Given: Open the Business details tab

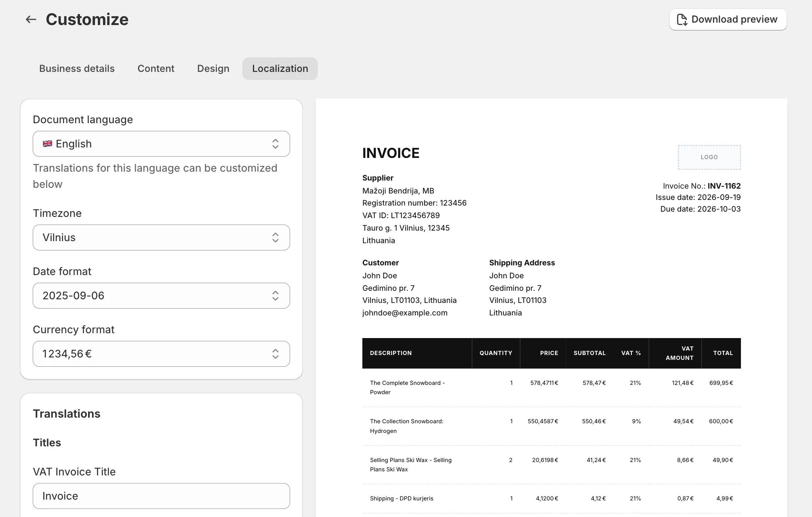Looking at the screenshot, I should point(77,69).
